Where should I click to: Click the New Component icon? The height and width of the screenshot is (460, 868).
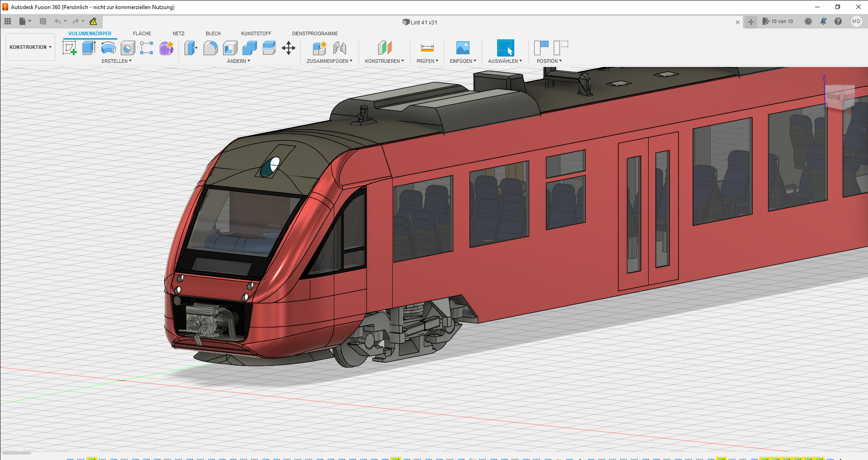pyautogui.click(x=320, y=48)
